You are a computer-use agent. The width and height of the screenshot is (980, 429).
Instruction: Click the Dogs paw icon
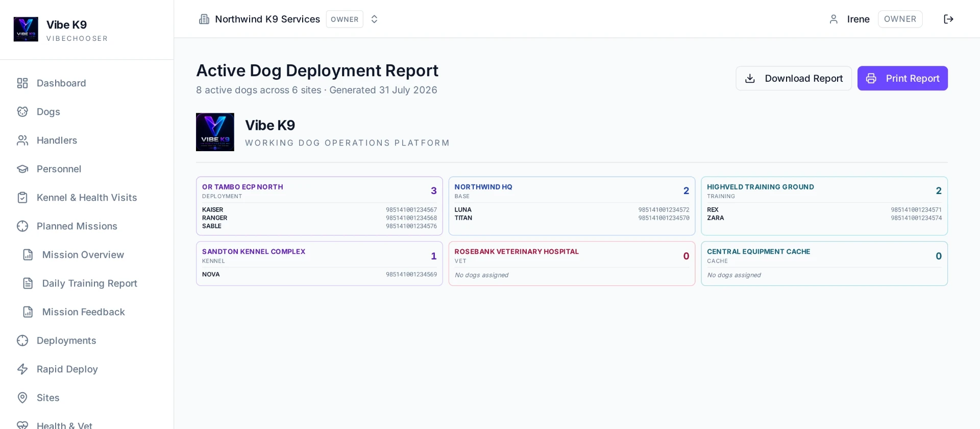tap(22, 112)
